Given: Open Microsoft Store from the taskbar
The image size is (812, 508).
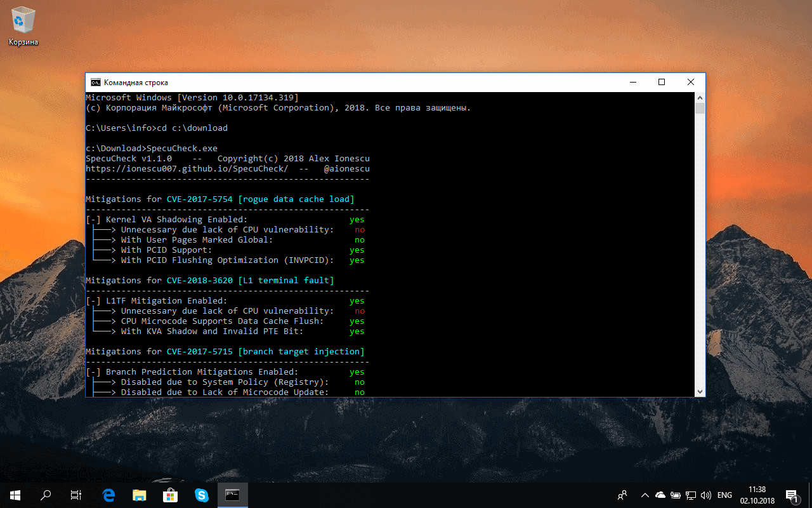Looking at the screenshot, I should [x=171, y=495].
